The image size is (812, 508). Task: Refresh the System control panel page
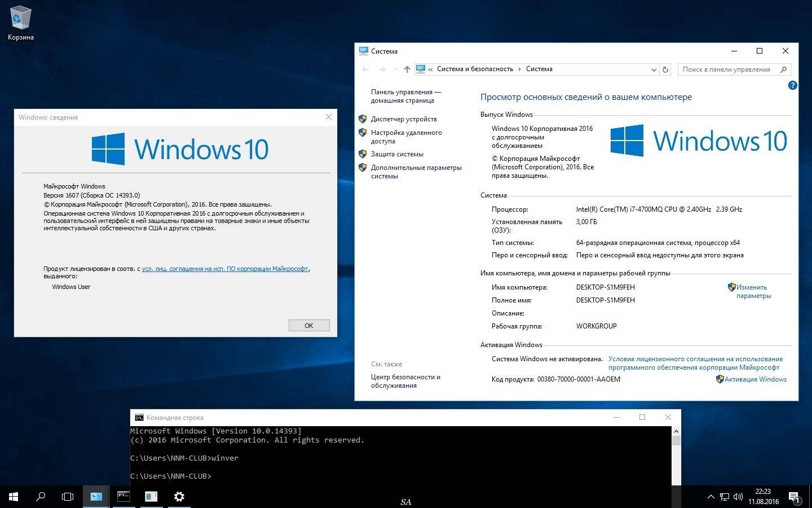tap(665, 69)
